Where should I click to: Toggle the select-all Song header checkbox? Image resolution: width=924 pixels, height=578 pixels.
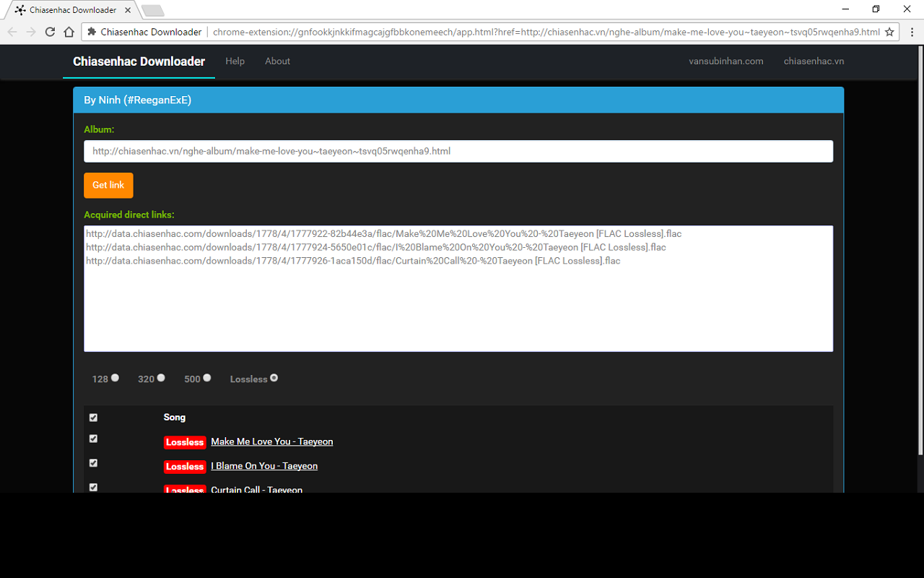point(93,418)
